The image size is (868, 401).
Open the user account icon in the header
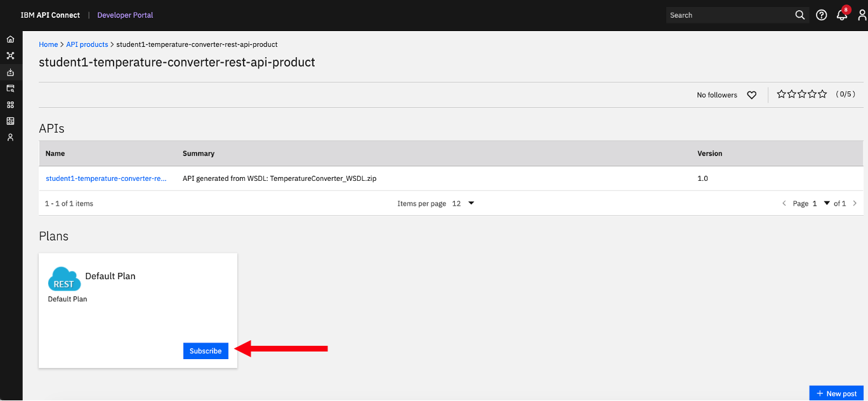(x=862, y=15)
